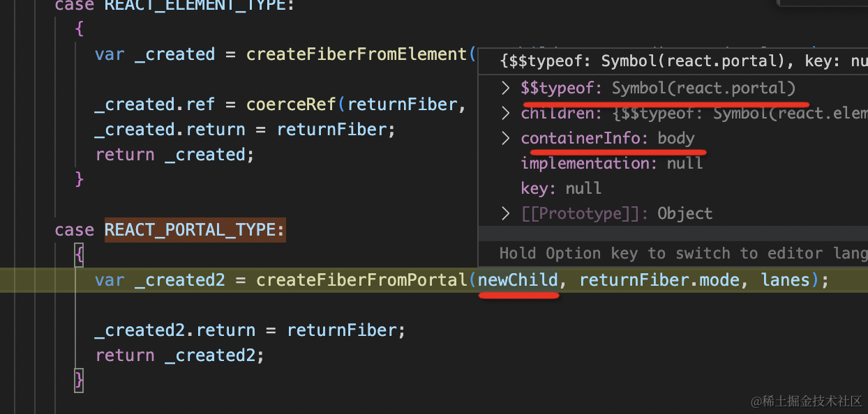Screen dimensions: 868x414
Task: Click the body value of containerInfo
Action: coord(675,138)
